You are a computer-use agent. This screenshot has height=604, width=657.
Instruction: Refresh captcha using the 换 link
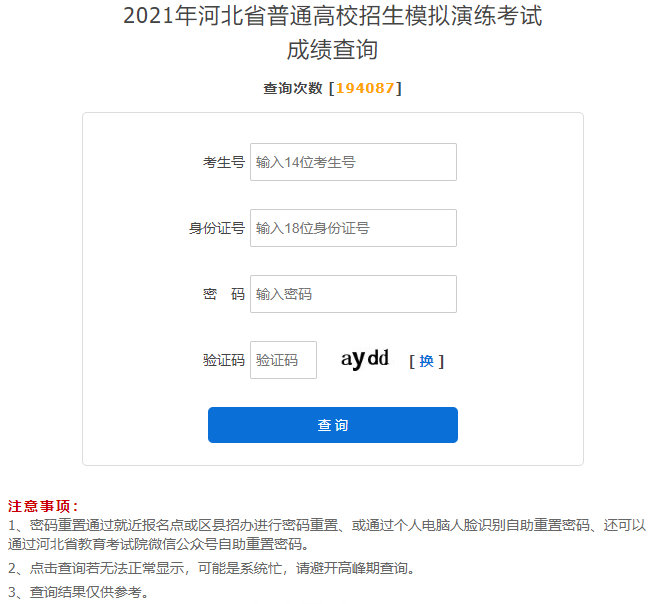pyautogui.click(x=426, y=361)
